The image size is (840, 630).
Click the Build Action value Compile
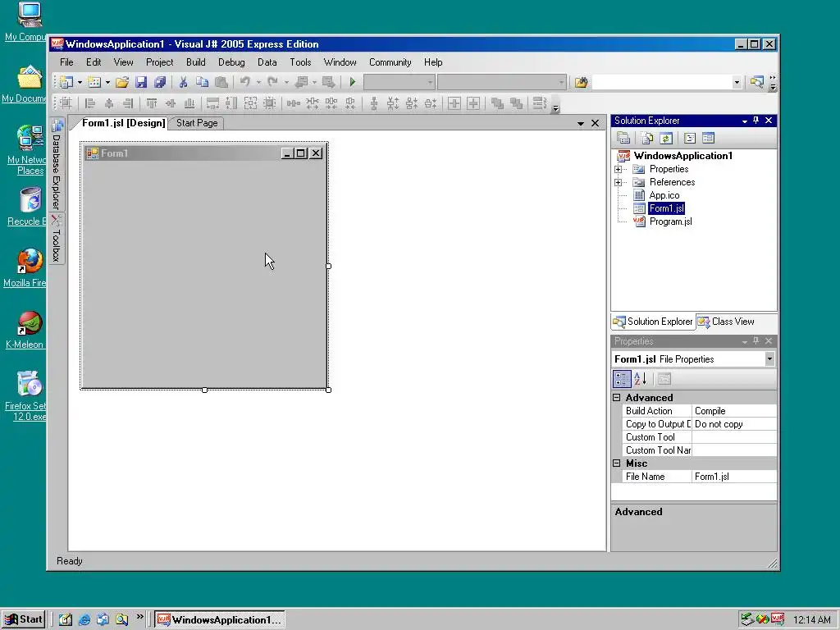click(734, 411)
